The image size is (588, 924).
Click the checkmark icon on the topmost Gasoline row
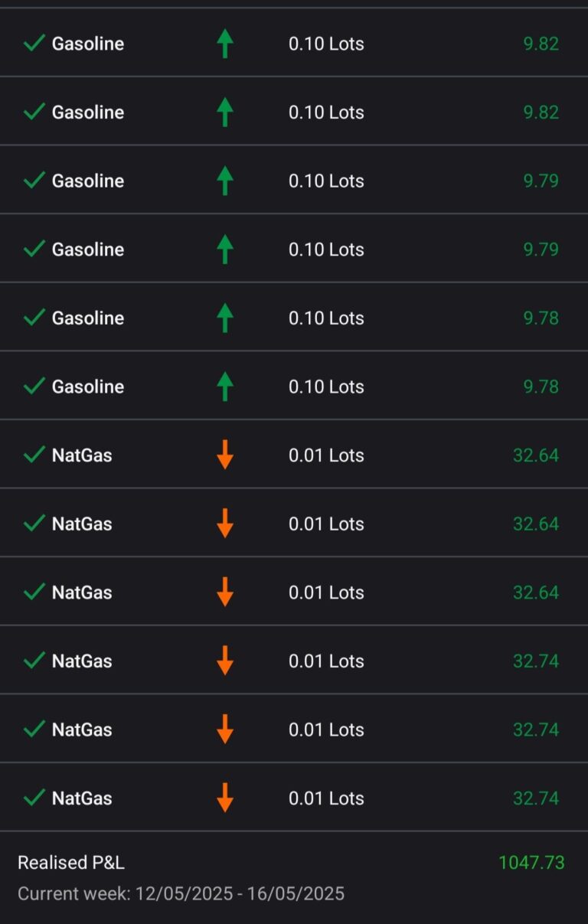34,44
